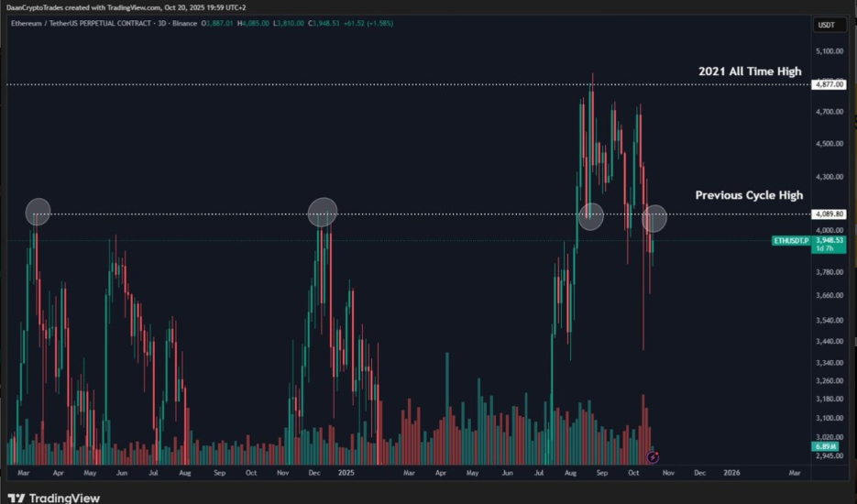Click the circle marker at the December 2024 peak
The width and height of the screenshot is (857, 504).
[323, 212]
